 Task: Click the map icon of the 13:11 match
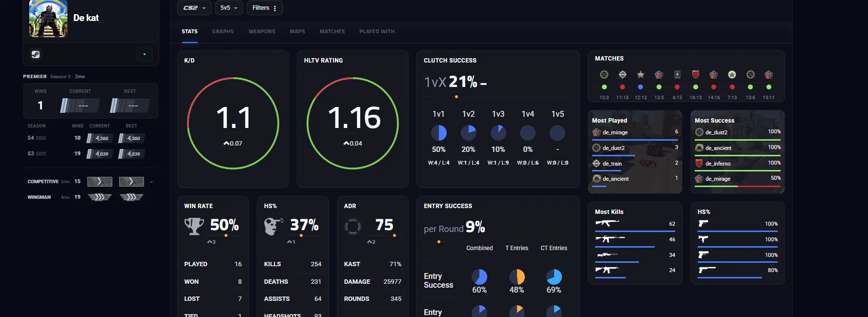tap(769, 75)
